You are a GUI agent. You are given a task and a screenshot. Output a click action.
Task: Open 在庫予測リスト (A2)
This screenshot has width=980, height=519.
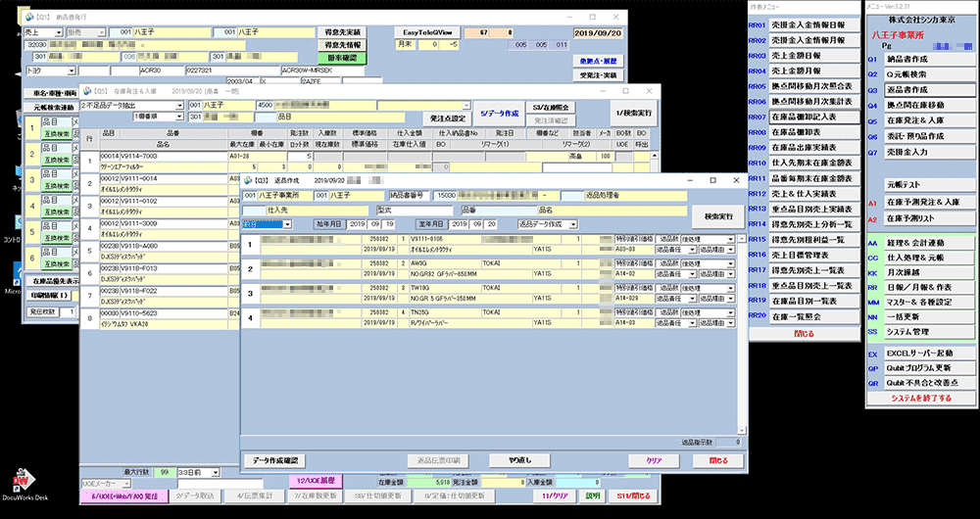[929, 218]
